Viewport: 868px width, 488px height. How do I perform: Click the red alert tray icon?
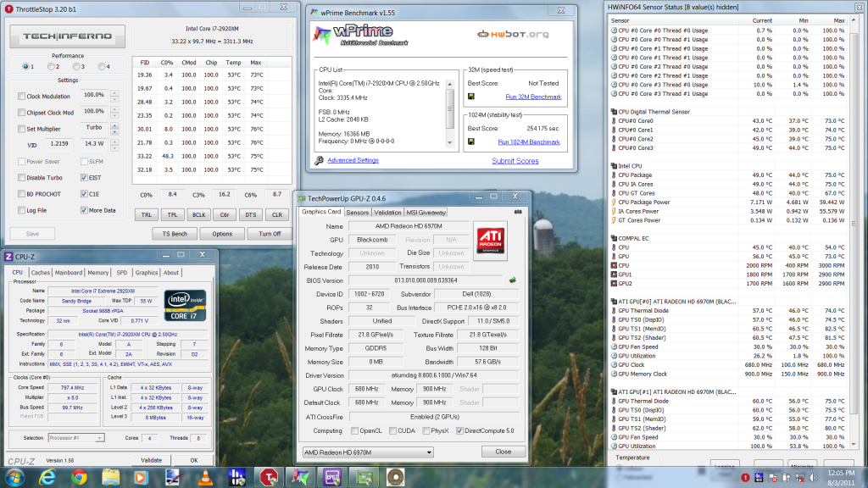[x=745, y=478]
